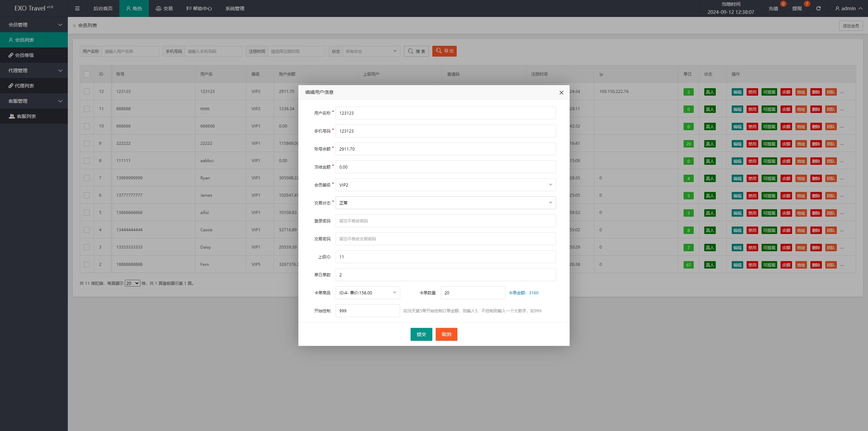Click the 取消 cancel button in dialog
Viewport: 868px width, 431px height.
pos(447,334)
